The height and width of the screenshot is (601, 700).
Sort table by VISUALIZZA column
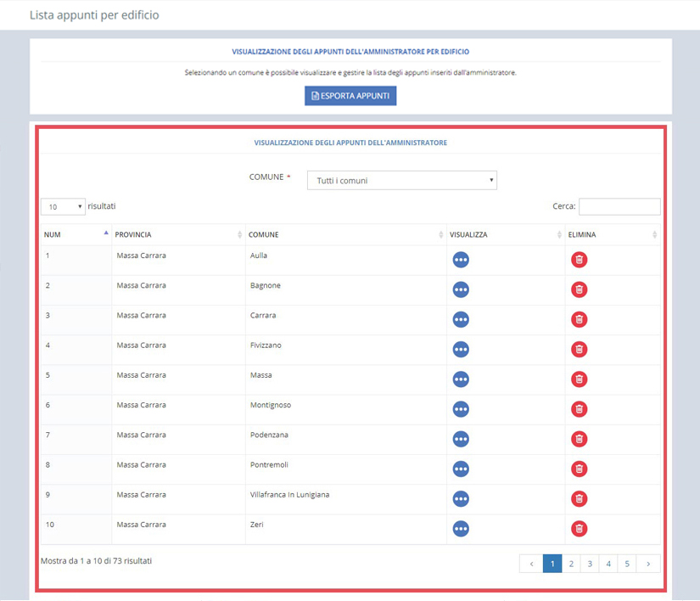click(x=506, y=235)
